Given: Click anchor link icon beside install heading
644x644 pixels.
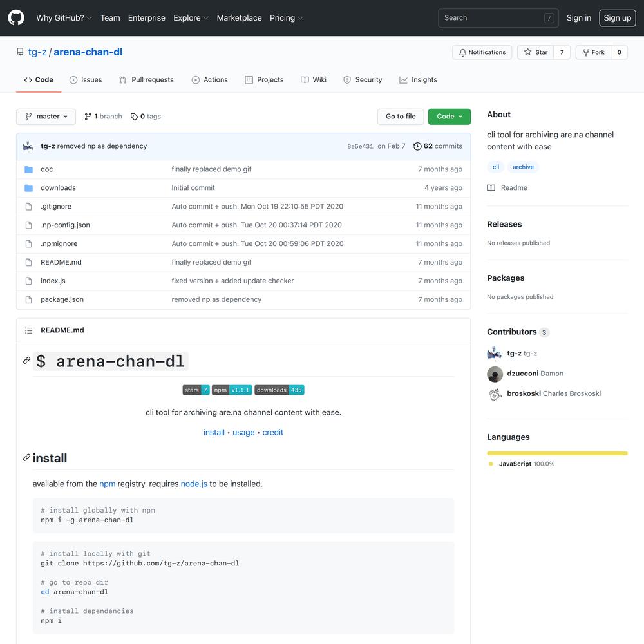Looking at the screenshot, I should (26, 457).
